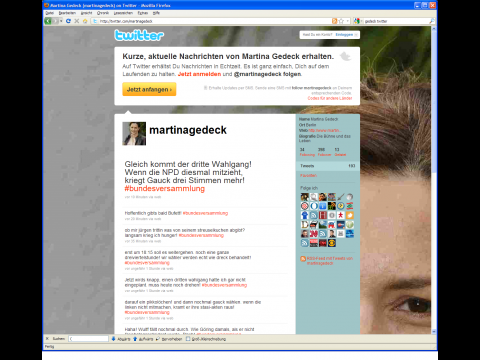The width and height of the screenshot is (480, 360).
Task: Open the address bar history dropdown
Action: (x=348, y=21)
